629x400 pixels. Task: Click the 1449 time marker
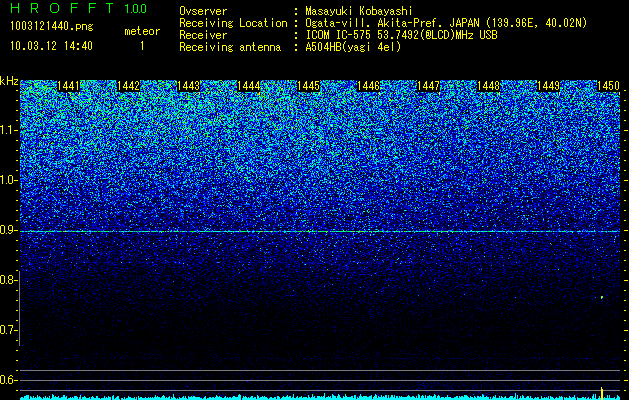[548, 86]
